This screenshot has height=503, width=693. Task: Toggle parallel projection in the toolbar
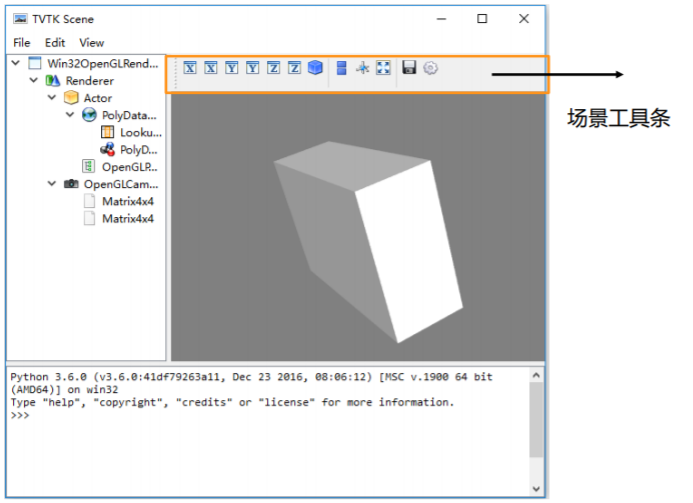point(342,68)
